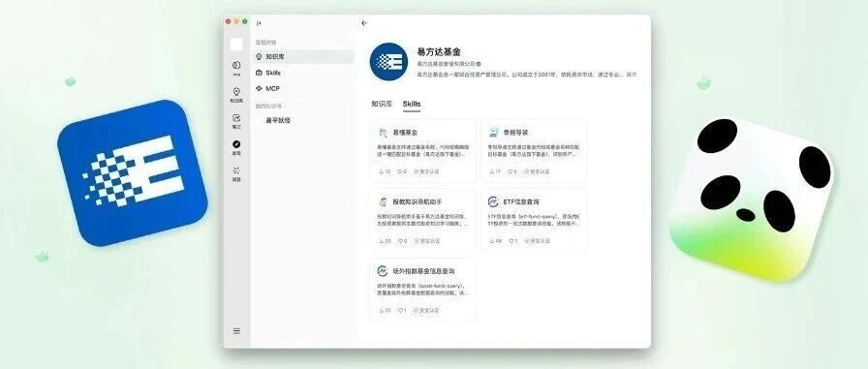
Task: Click the 易方达基金管理有限公司 company name
Action: pos(446,64)
